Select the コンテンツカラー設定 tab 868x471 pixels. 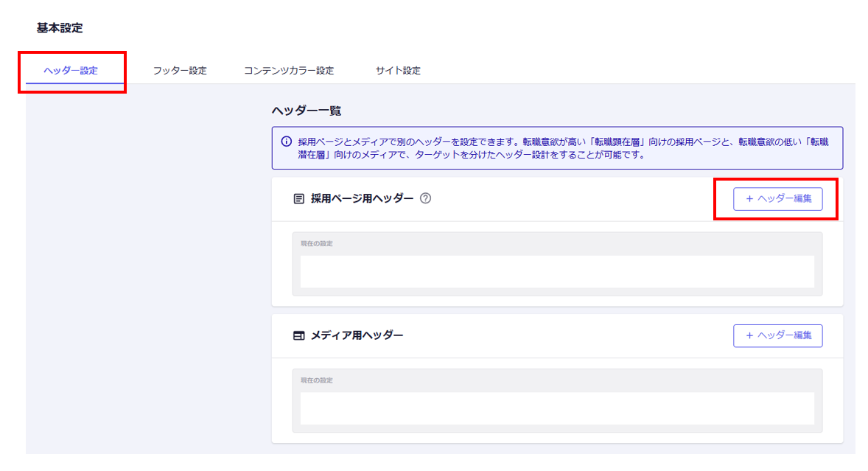pos(289,71)
